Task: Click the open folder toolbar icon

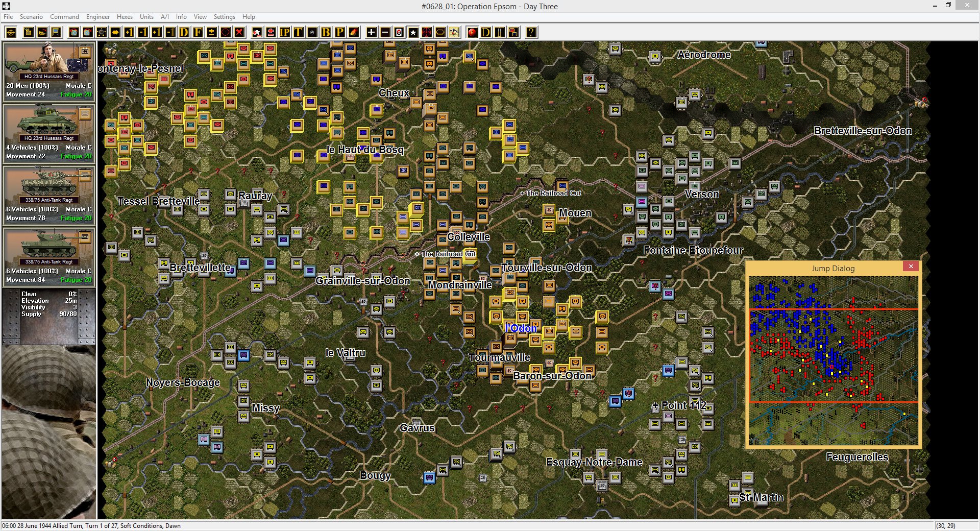Action: coord(42,33)
